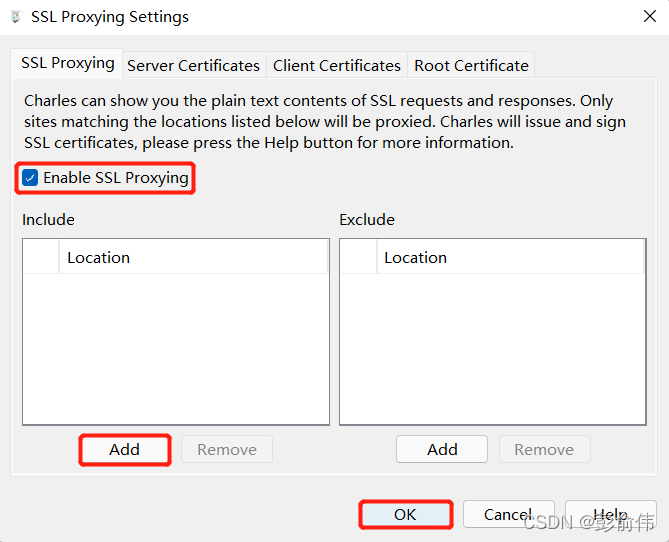Click the narrow first column header of Exclude table
Image resolution: width=669 pixels, height=542 pixels.
click(358, 257)
